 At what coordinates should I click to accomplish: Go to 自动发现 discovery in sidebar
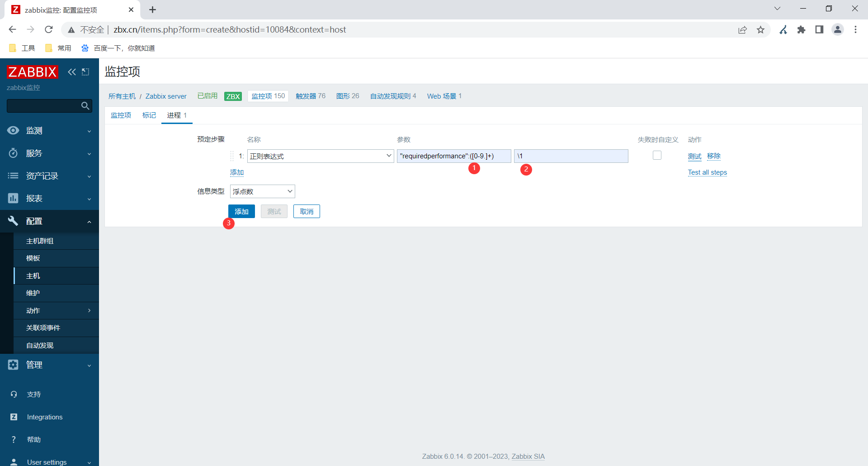56,346
